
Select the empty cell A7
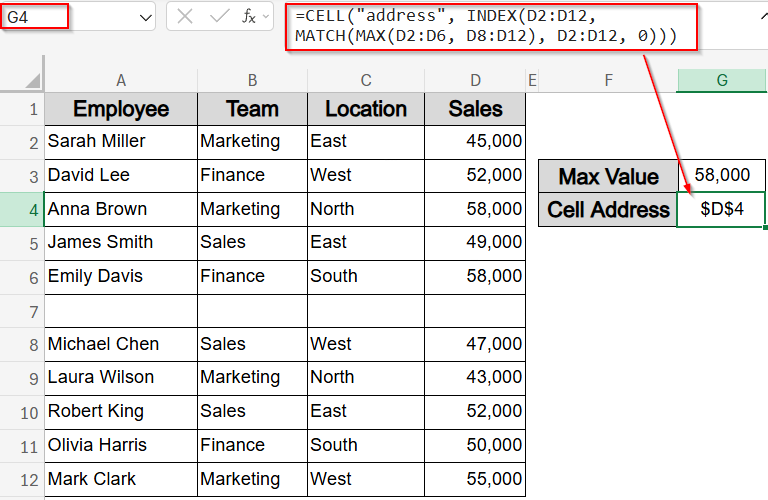click(x=121, y=311)
